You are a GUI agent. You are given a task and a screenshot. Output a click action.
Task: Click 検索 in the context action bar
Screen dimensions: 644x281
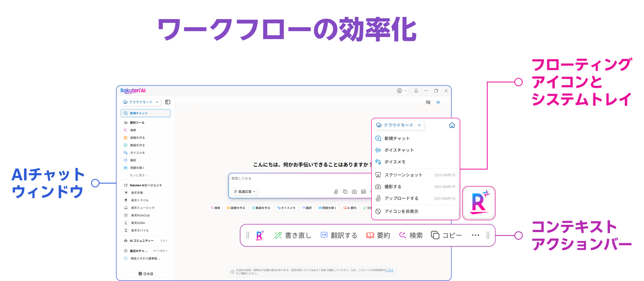pos(411,235)
